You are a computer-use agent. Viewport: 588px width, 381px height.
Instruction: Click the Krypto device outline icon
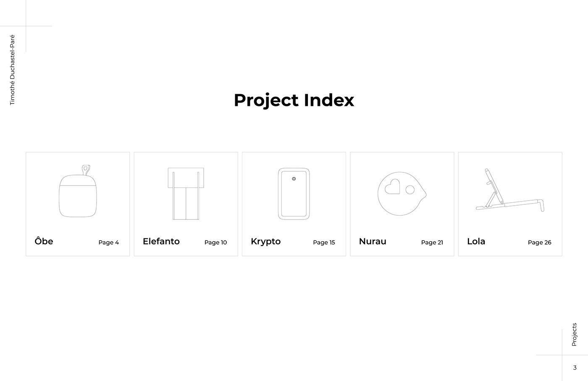coord(294,193)
